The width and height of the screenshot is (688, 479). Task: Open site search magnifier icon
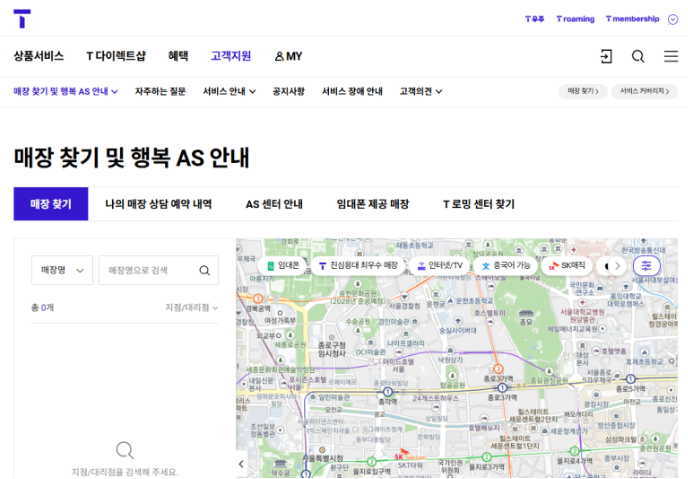(x=638, y=56)
